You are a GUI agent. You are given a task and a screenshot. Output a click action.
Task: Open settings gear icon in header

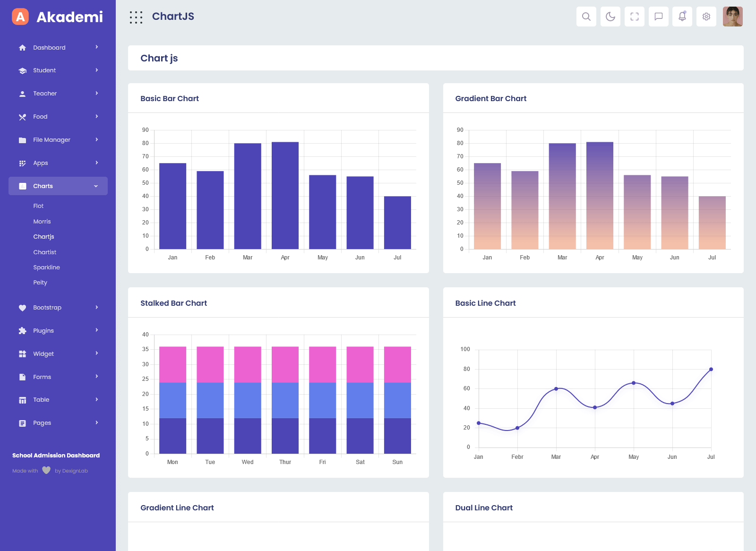point(706,17)
